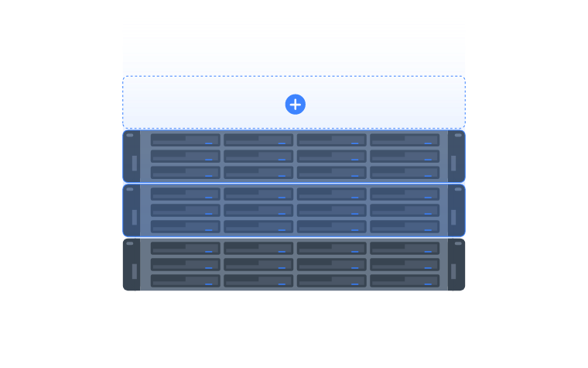
Task: Select the dashed empty expansion slot area
Action: [x=294, y=102]
